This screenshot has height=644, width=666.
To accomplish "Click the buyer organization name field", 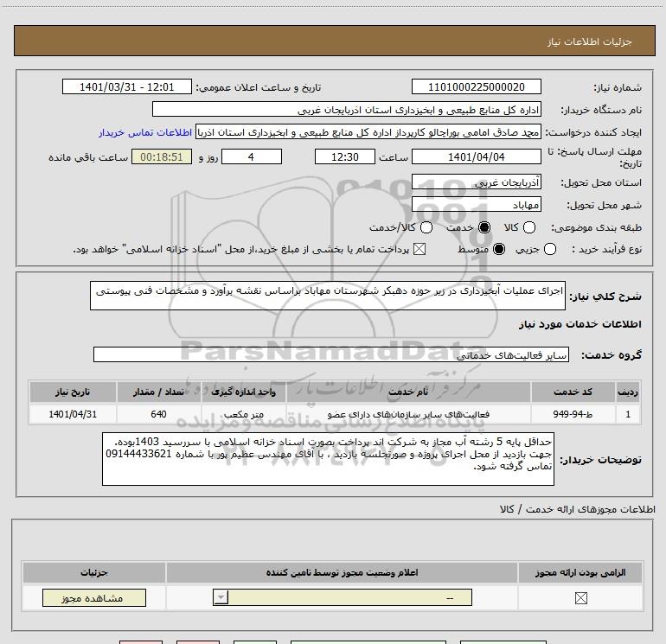I will pyautogui.click(x=347, y=109).
